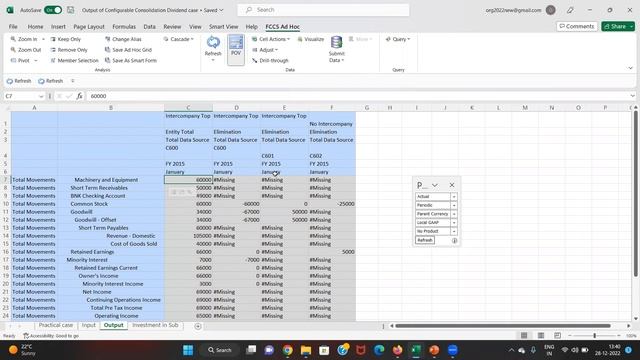Switch to Investment in Sub sheet tab

pos(155,325)
